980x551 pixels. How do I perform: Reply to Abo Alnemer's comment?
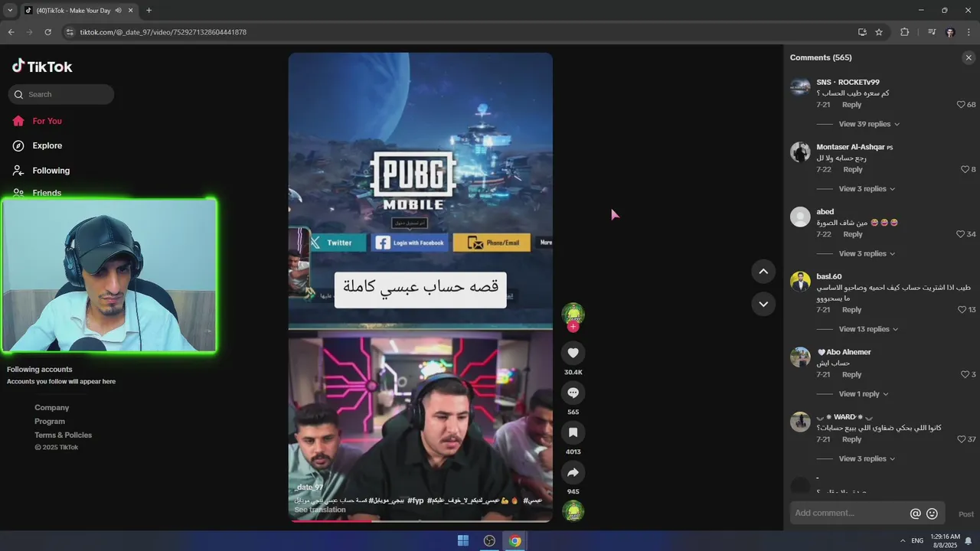851,375
